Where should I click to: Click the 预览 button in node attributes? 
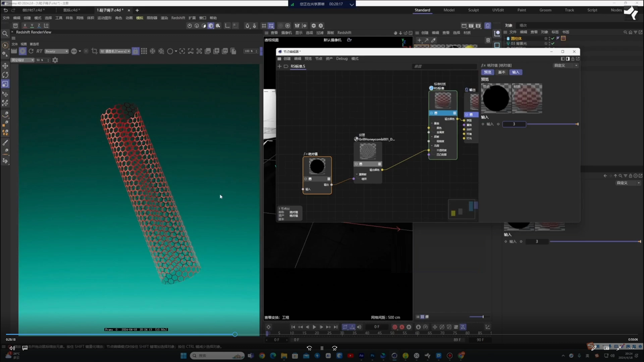pyautogui.click(x=487, y=72)
